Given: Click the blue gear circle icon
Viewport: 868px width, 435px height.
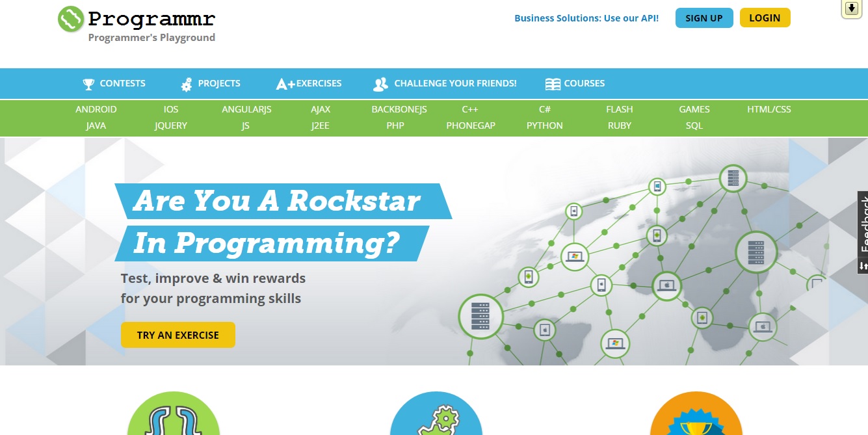Looking at the screenshot, I should [436, 415].
